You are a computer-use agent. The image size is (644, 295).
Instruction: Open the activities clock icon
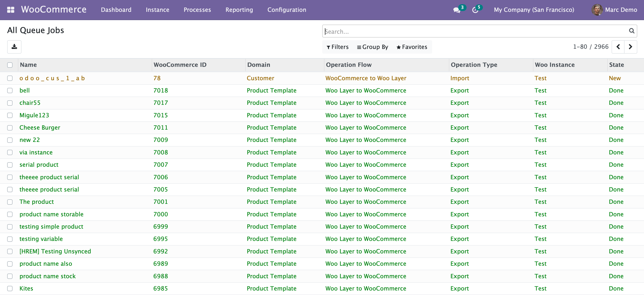[475, 10]
